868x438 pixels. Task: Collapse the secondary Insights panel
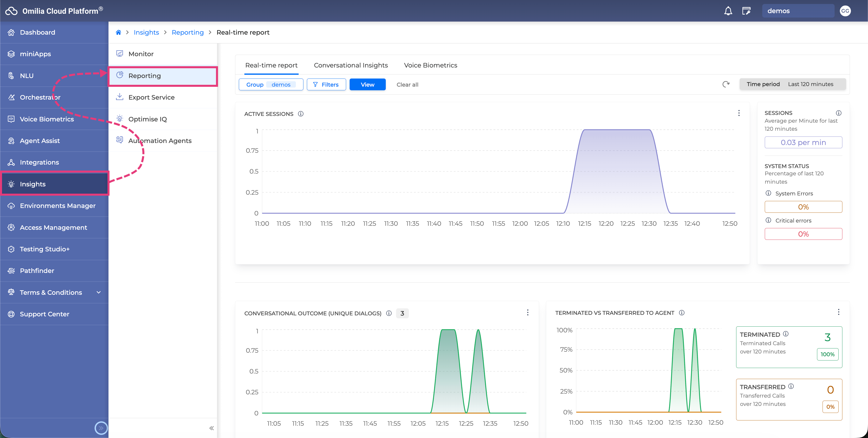tap(211, 428)
